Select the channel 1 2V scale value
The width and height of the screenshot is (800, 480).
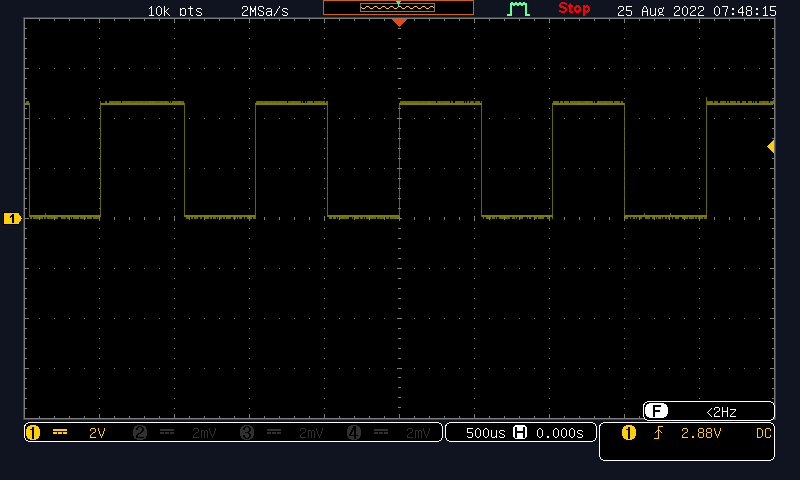[x=96, y=433]
